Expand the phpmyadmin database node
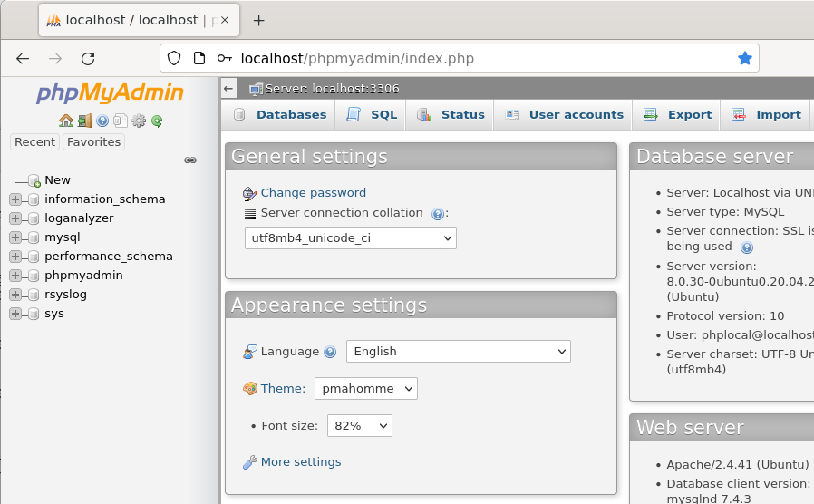This screenshot has width=814, height=504. click(15, 275)
